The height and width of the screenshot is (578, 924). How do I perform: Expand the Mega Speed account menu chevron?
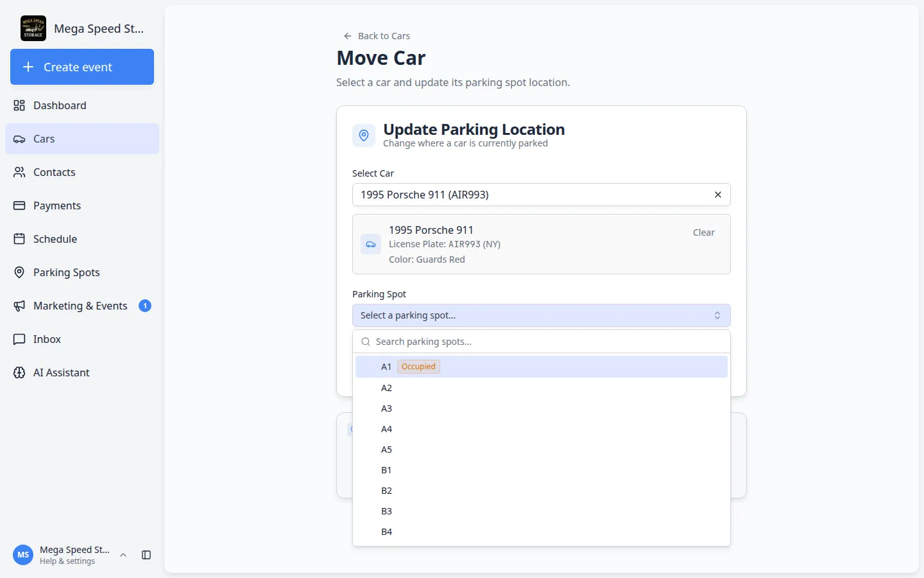[123, 555]
